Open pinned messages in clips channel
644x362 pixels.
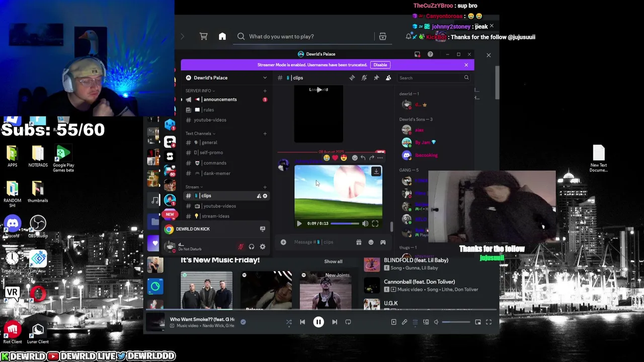tap(376, 78)
